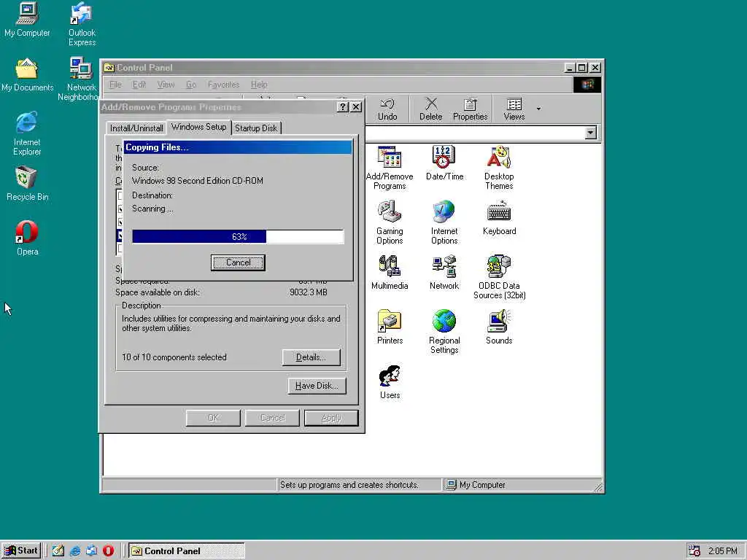The width and height of the screenshot is (747, 560).
Task: Click OK in Add/Remove Programs Properties
Action: point(213,418)
